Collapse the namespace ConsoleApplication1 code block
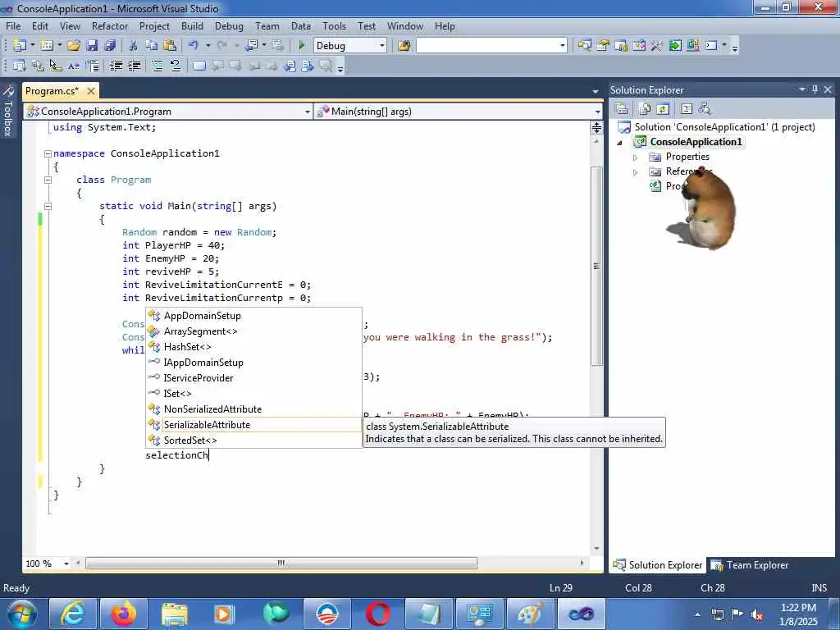 pos(48,153)
